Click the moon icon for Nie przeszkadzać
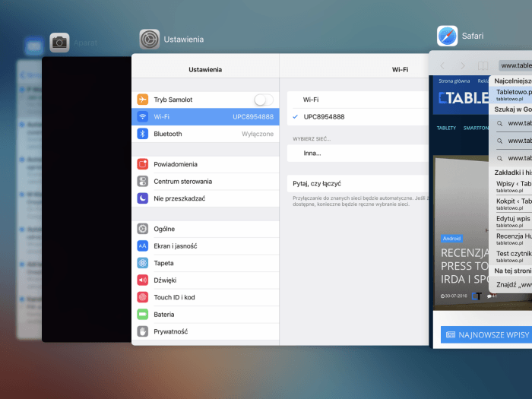 143,198
